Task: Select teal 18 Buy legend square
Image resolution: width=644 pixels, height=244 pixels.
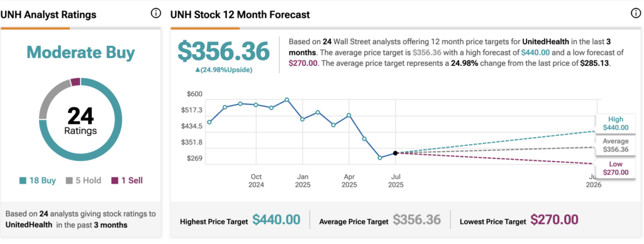Action: [x=23, y=180]
